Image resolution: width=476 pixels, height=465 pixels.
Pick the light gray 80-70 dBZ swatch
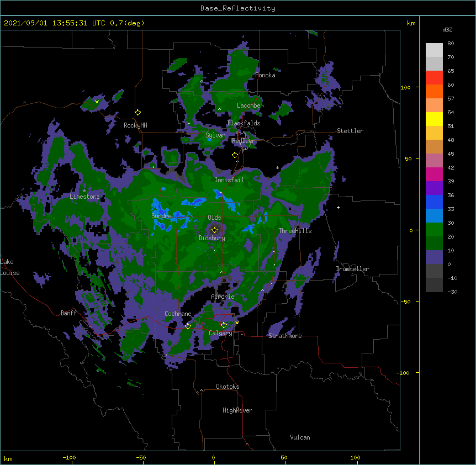434,50
